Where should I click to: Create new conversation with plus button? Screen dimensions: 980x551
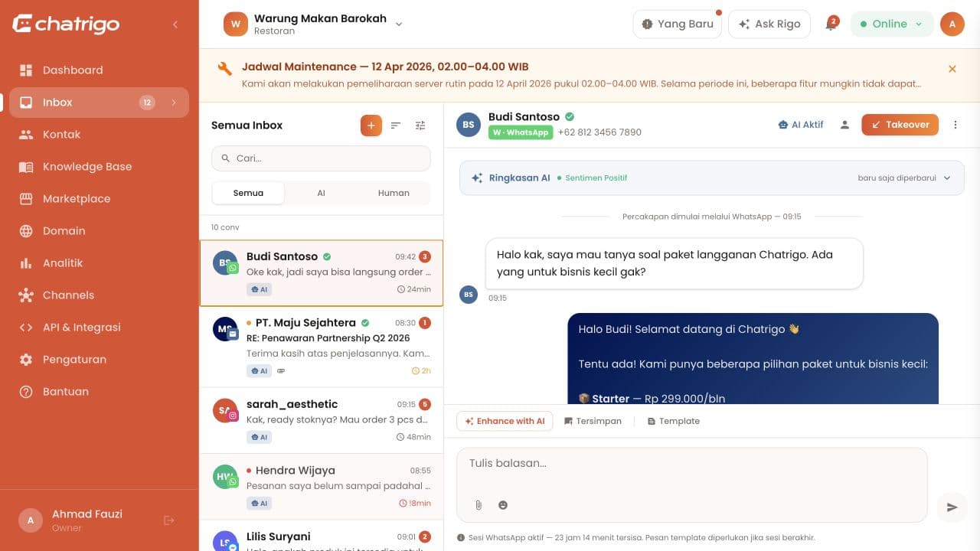(x=371, y=126)
